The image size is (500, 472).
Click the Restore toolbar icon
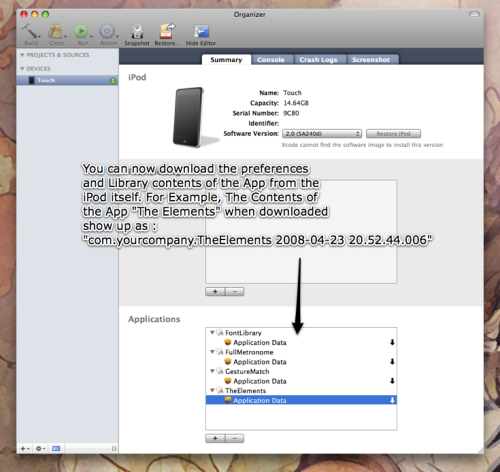[x=166, y=32]
